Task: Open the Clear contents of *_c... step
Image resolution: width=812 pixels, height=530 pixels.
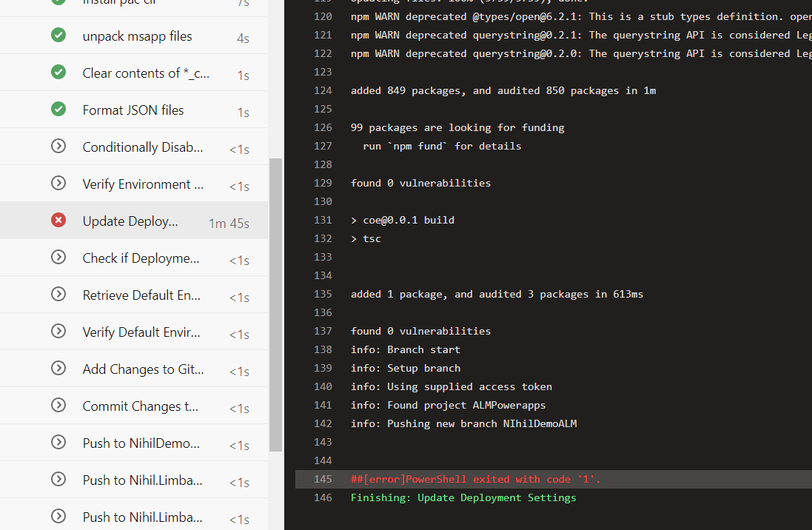Action: 134,73
